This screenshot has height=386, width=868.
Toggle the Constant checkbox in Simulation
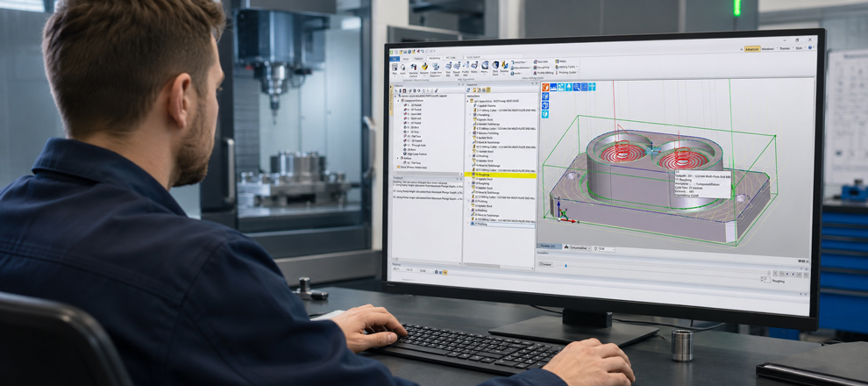545,264
